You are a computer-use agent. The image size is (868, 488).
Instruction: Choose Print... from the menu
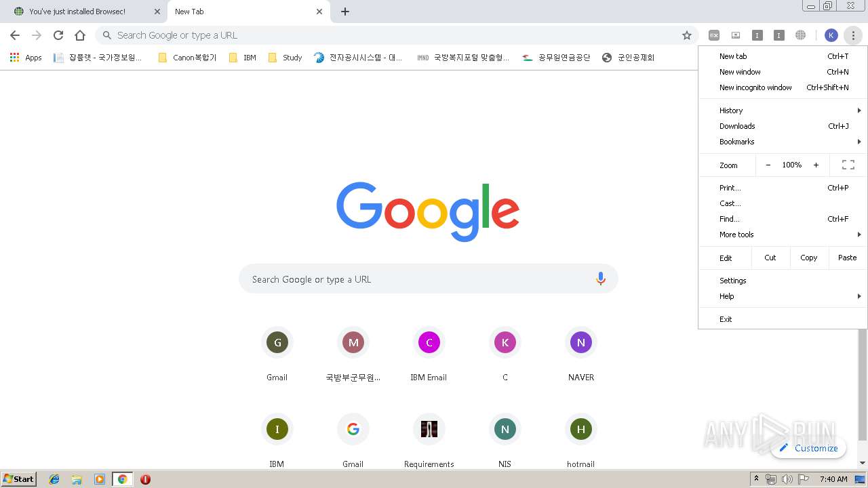coord(783,188)
